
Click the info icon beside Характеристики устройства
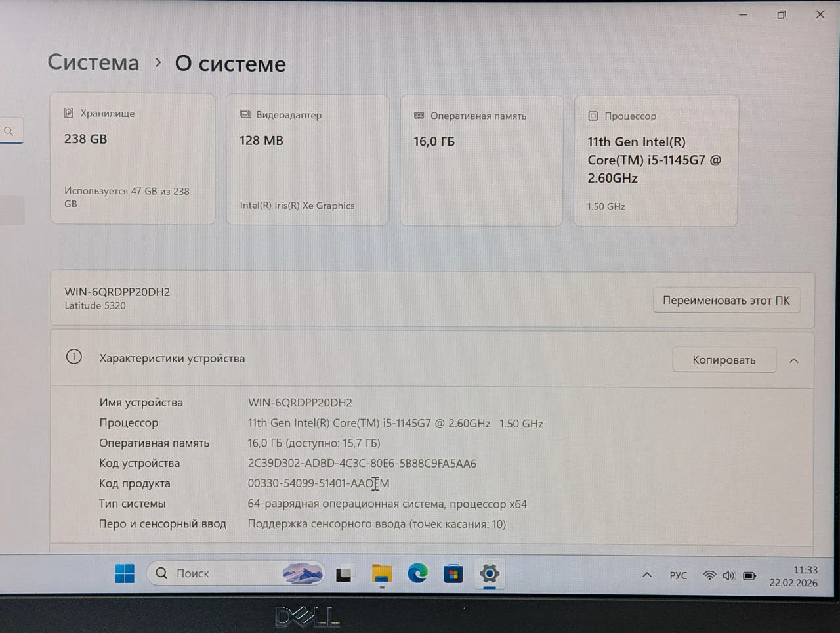coord(74,357)
